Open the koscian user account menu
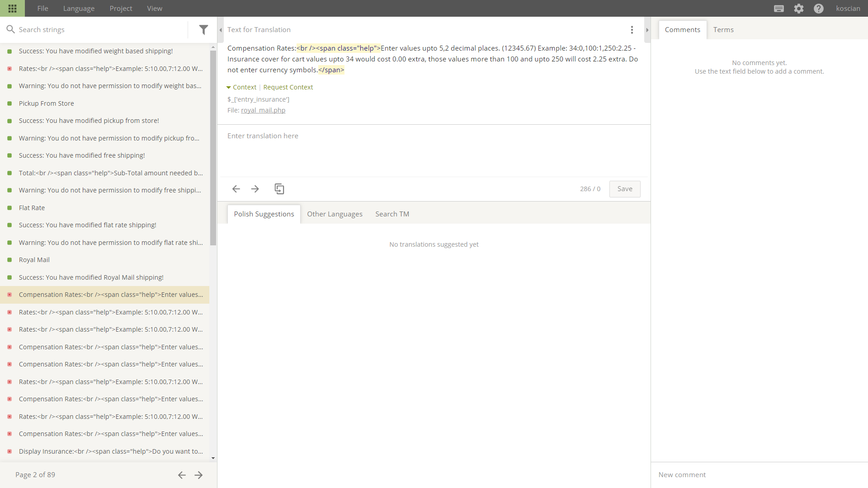868x488 pixels. click(x=848, y=9)
